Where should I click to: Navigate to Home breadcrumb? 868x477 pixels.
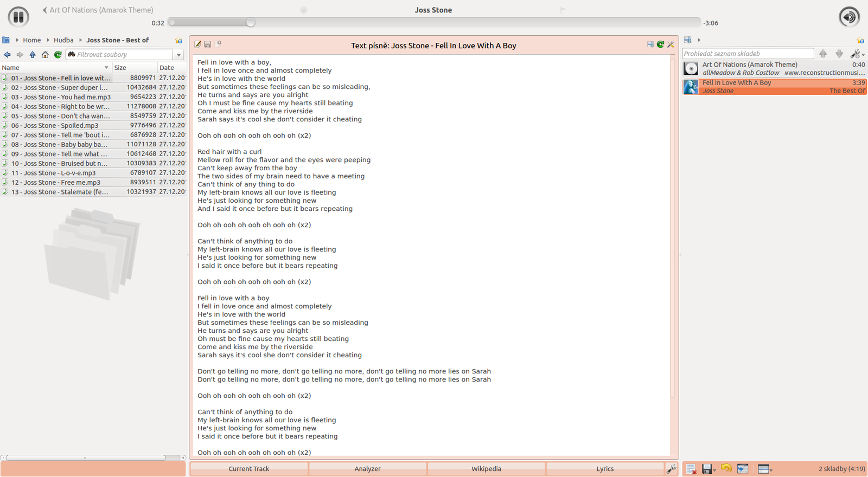click(32, 40)
